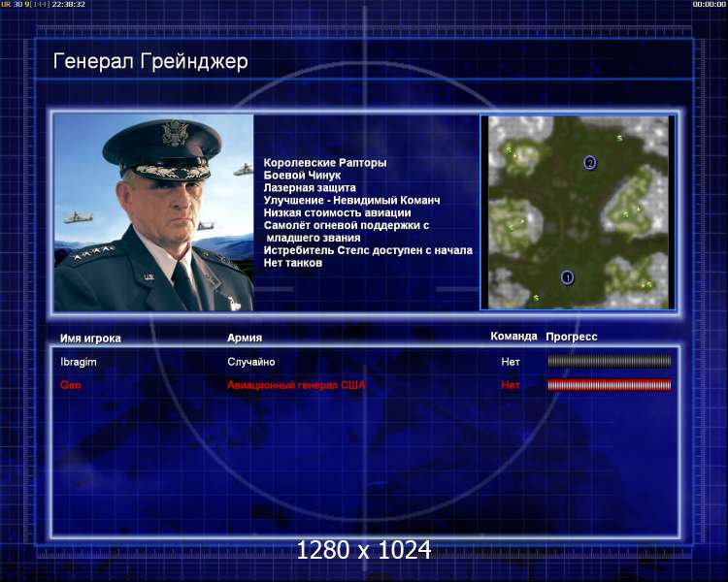Click start position marker 2 on minimap
This screenshot has height=582, width=728.
coord(589,163)
